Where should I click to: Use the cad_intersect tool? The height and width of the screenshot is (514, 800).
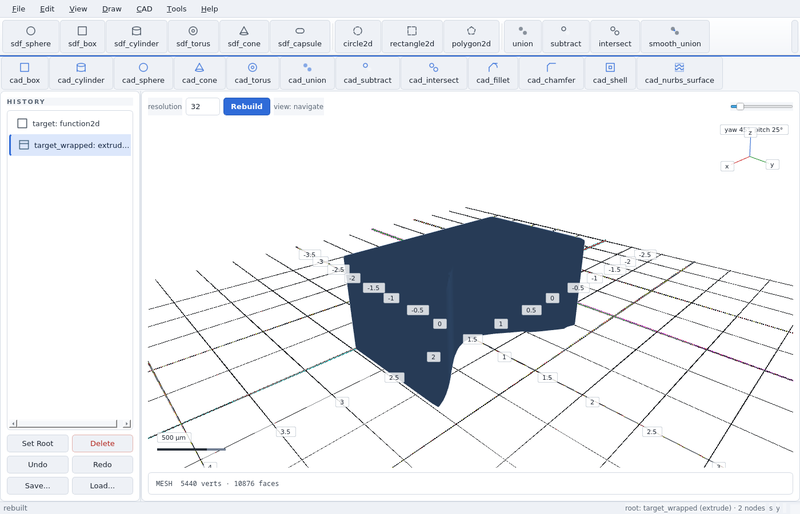pos(433,74)
